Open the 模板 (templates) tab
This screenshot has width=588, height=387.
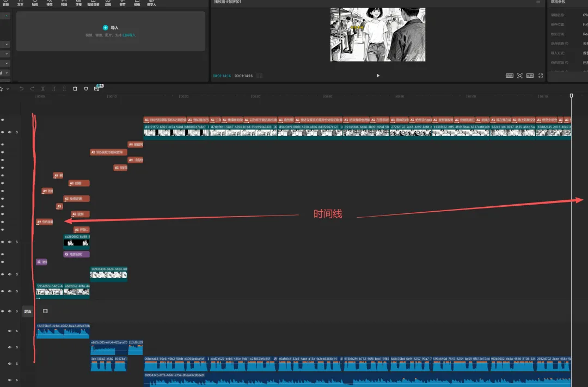pyautogui.click(x=137, y=3)
